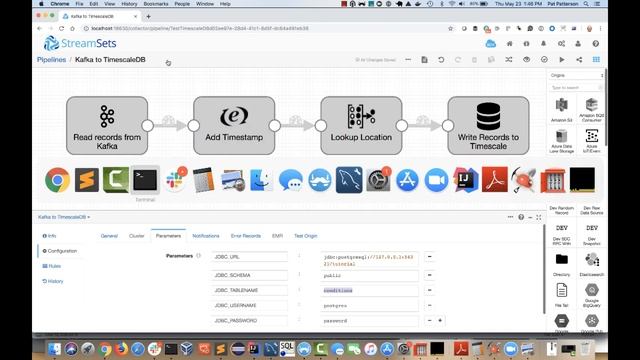Open the panel more options ellipsis
This screenshot has width=640, height=360.
tap(510, 217)
